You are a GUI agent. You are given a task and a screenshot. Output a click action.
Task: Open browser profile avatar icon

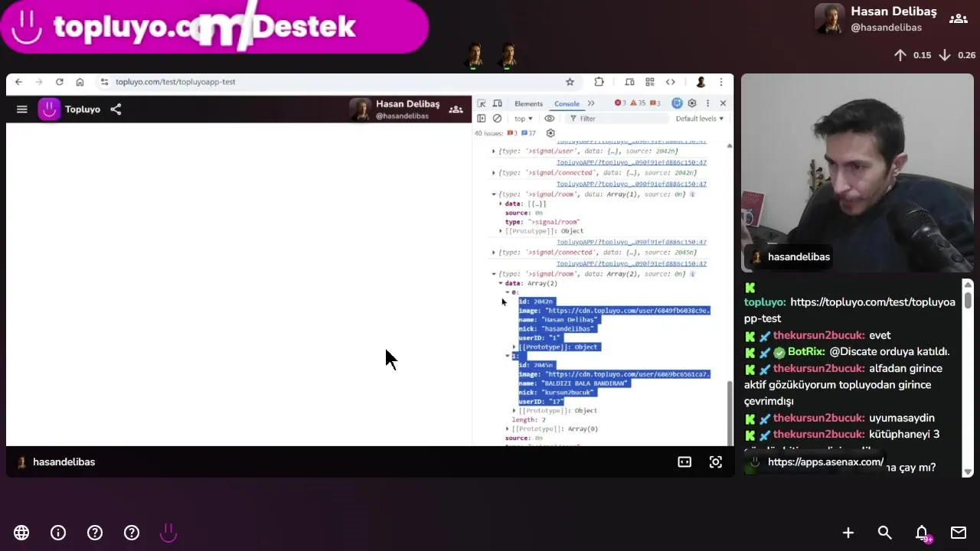point(700,82)
